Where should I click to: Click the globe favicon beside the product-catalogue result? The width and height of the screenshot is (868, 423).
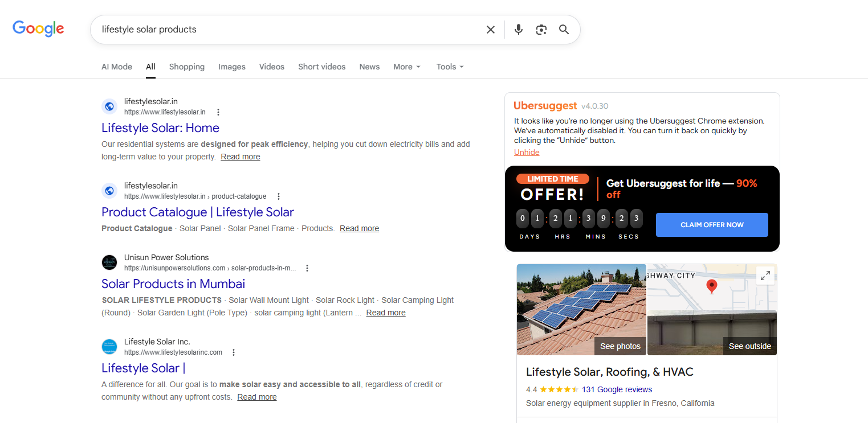pos(109,191)
